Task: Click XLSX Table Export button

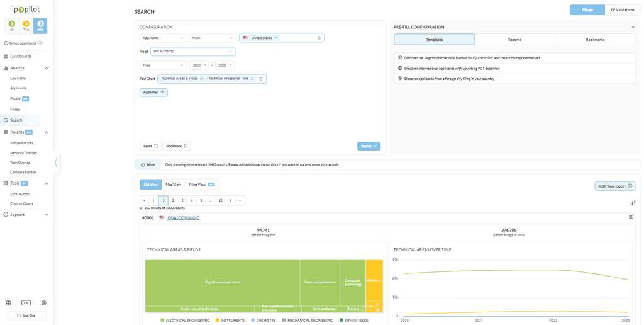Action: (x=615, y=186)
